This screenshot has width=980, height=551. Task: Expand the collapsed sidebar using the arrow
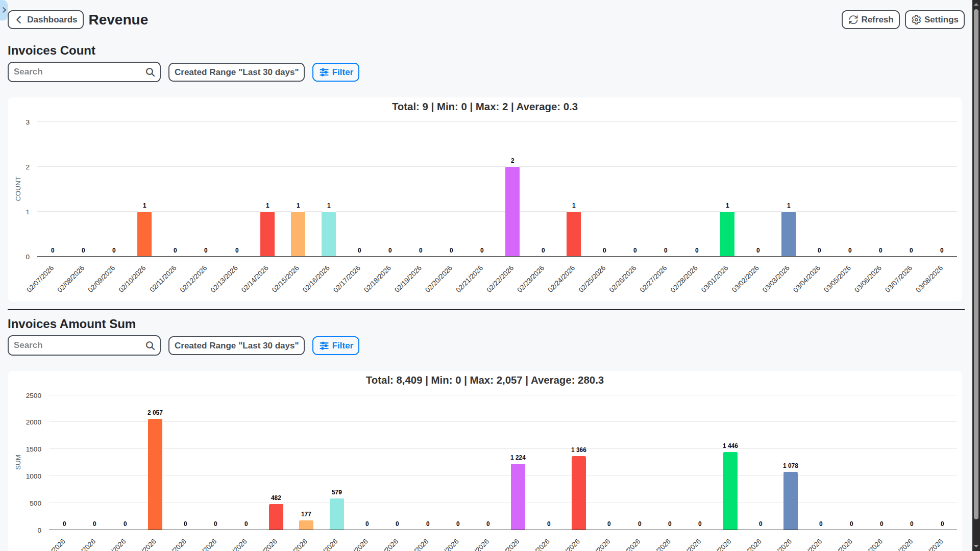[x=4, y=10]
